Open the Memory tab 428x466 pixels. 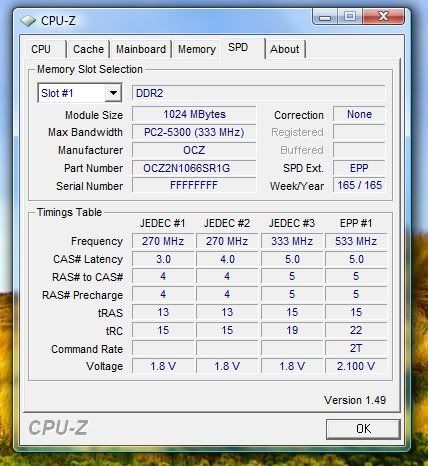coord(197,49)
